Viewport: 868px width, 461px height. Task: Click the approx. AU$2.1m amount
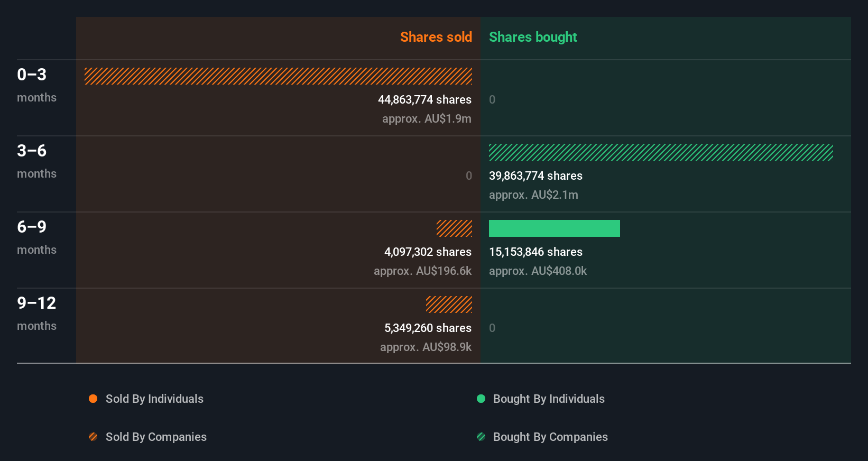pos(533,195)
